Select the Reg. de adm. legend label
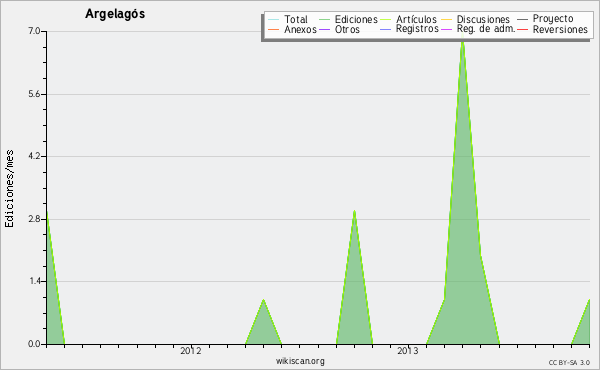The width and height of the screenshot is (600, 370). point(486,29)
